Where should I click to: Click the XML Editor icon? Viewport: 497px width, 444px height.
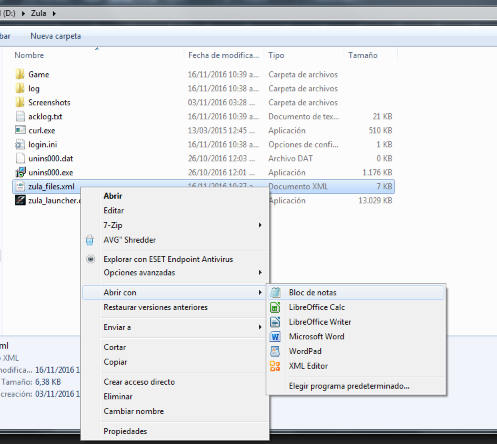pos(275,366)
